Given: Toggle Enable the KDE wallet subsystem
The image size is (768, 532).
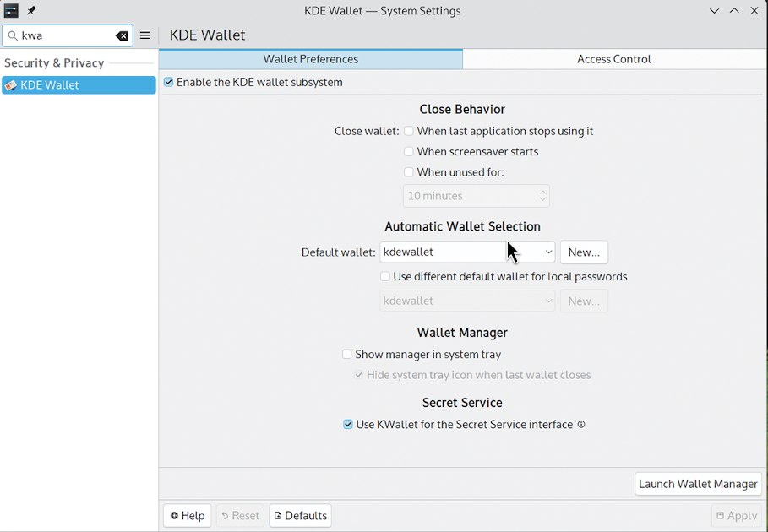Looking at the screenshot, I should point(168,82).
